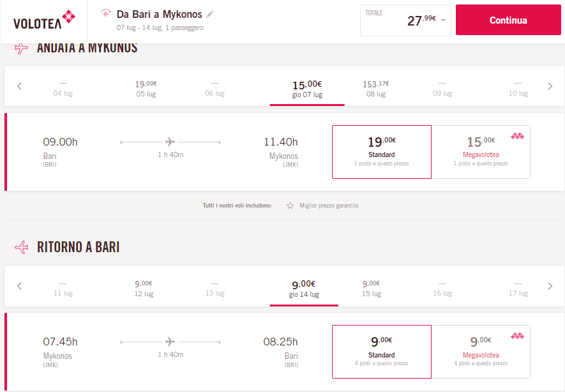Select Megavolotea 9,00€ return fare
565x392 pixels.
tap(481, 352)
